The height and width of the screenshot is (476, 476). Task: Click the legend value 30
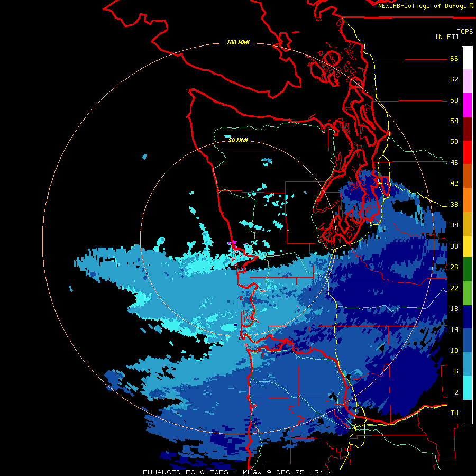coord(454,246)
